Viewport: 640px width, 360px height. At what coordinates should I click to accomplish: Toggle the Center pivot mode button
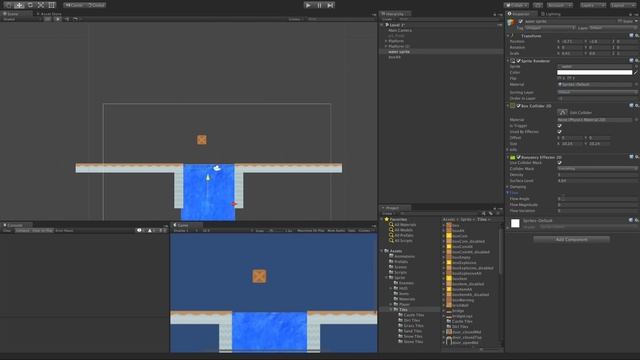(74, 5)
